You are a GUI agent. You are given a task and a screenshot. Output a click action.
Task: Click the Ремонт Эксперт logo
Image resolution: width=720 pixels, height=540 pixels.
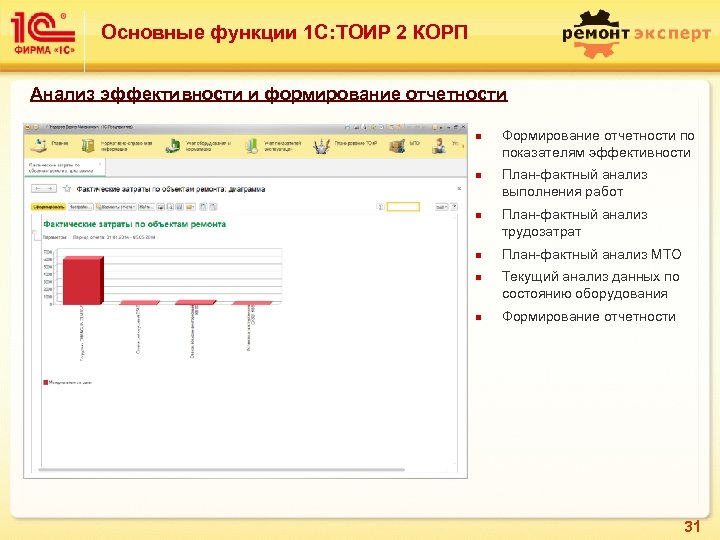click(x=636, y=34)
